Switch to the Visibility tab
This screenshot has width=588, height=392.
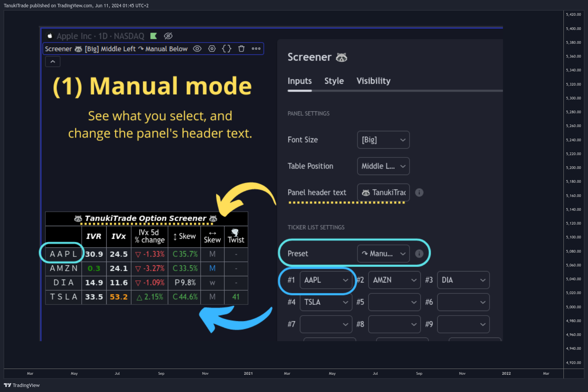(373, 81)
